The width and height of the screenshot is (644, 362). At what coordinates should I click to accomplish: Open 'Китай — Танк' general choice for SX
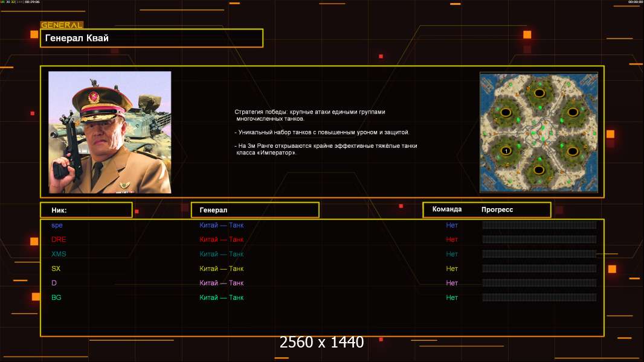[222, 268]
